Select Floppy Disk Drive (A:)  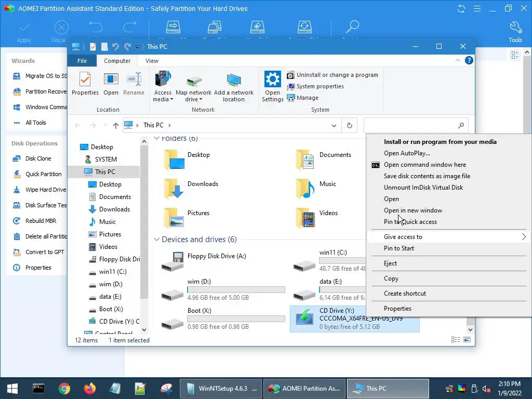coord(204,261)
